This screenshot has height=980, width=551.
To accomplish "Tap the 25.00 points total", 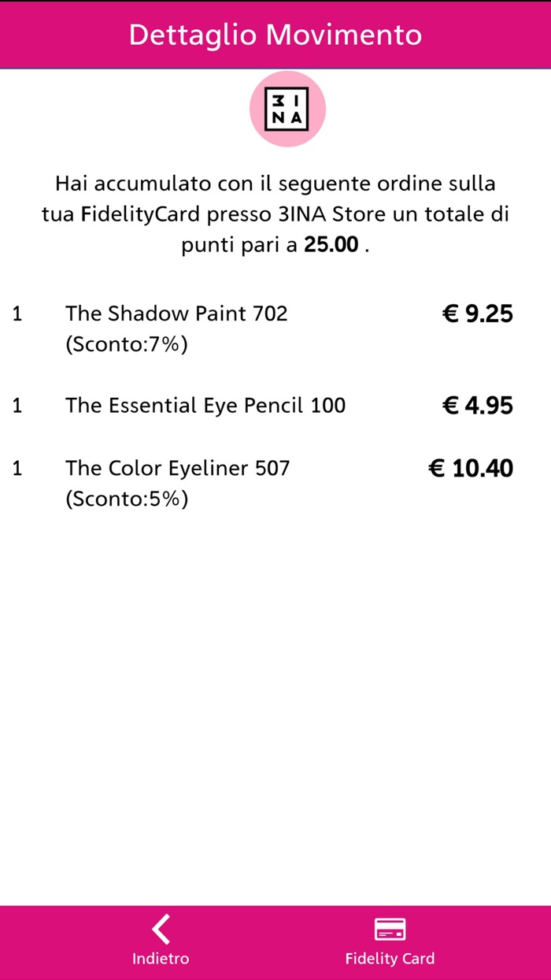I will (x=331, y=244).
